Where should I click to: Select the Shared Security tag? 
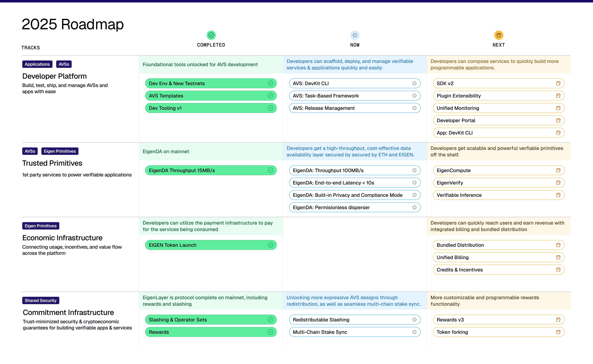[x=40, y=300]
